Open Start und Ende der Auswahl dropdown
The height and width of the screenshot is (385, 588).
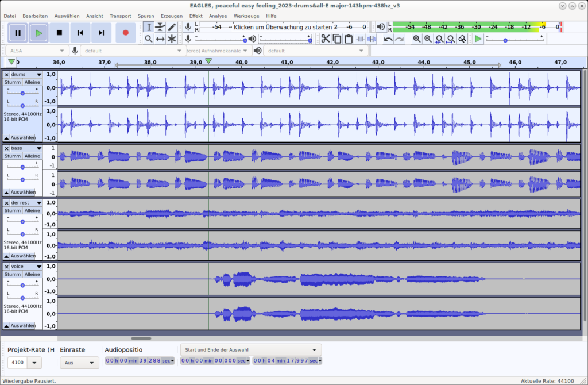pyautogui.click(x=250, y=350)
